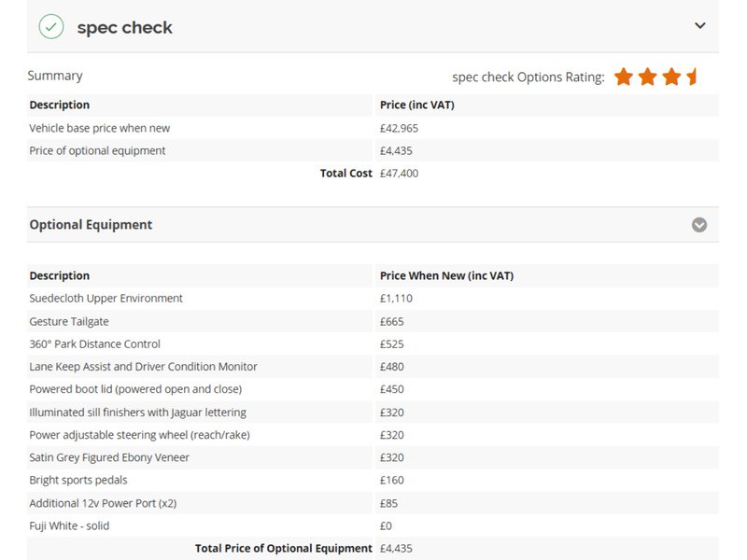Viewport: 747px width, 560px height.
Task: Click the Total Cost £47,400 value
Action: 399,174
